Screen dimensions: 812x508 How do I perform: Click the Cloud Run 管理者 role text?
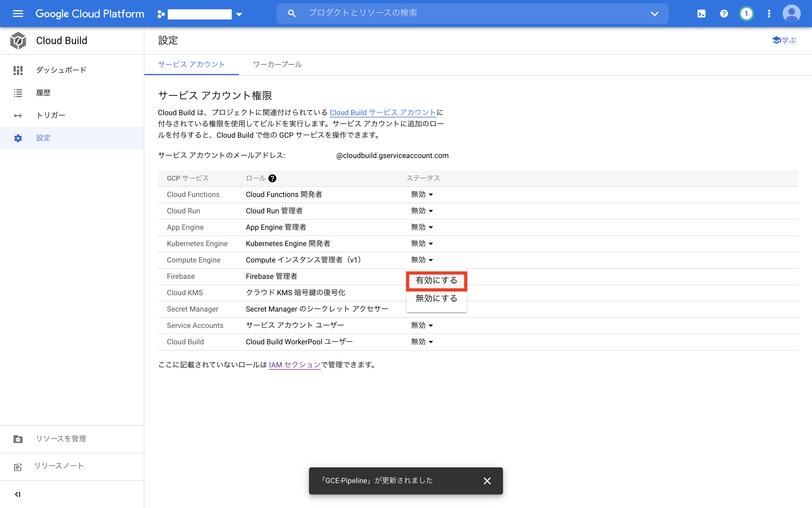274,211
